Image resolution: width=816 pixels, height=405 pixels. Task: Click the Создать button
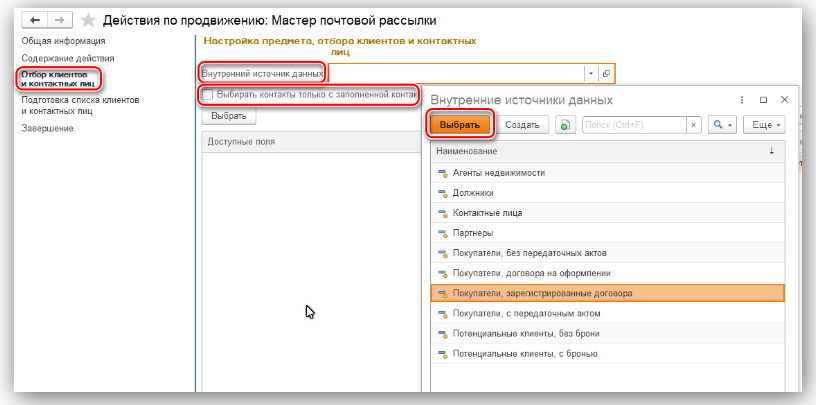point(523,125)
